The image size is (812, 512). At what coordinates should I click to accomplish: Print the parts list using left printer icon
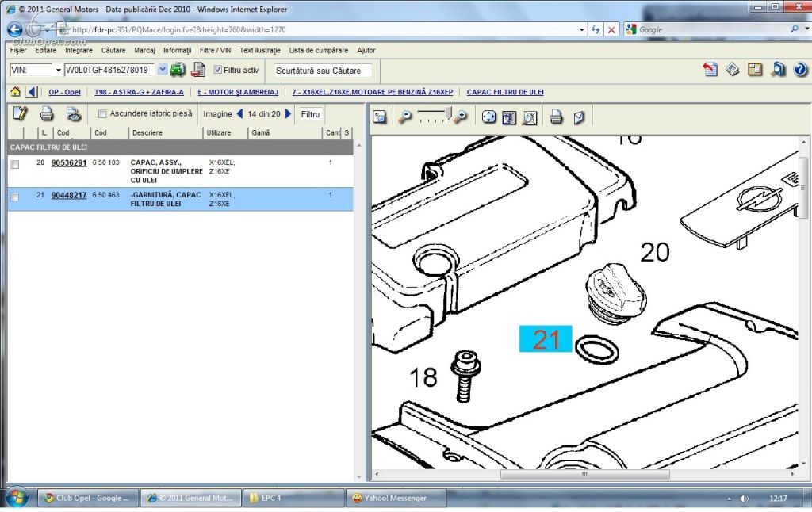point(47,114)
